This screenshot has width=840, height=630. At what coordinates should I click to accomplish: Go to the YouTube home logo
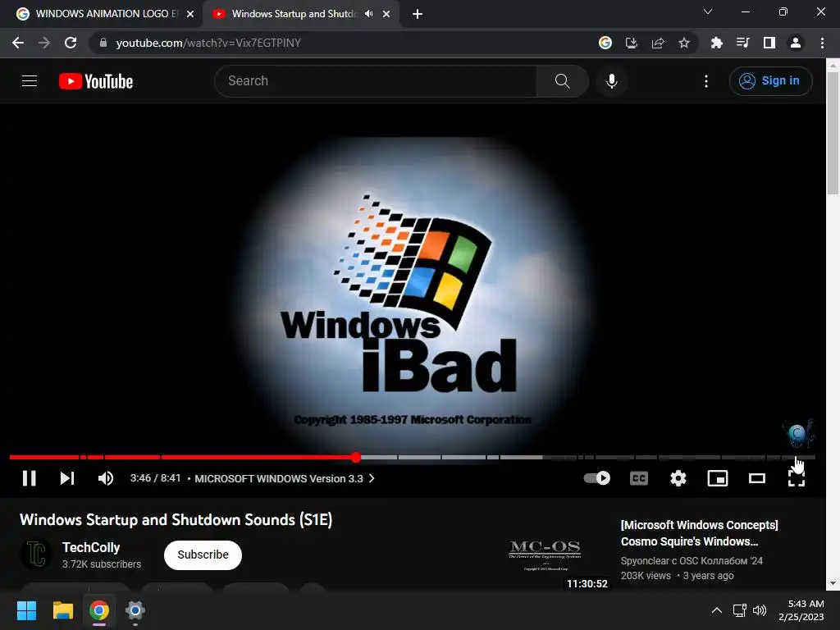[96, 81]
